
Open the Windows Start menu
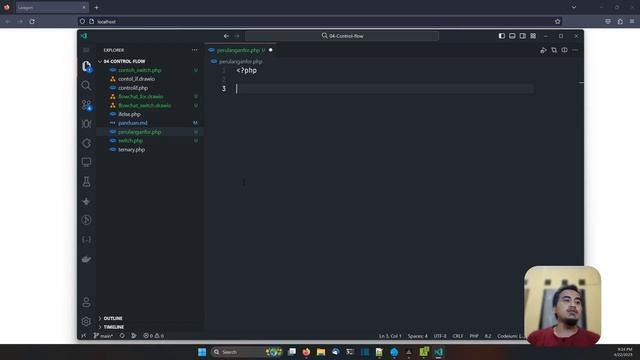202,352
